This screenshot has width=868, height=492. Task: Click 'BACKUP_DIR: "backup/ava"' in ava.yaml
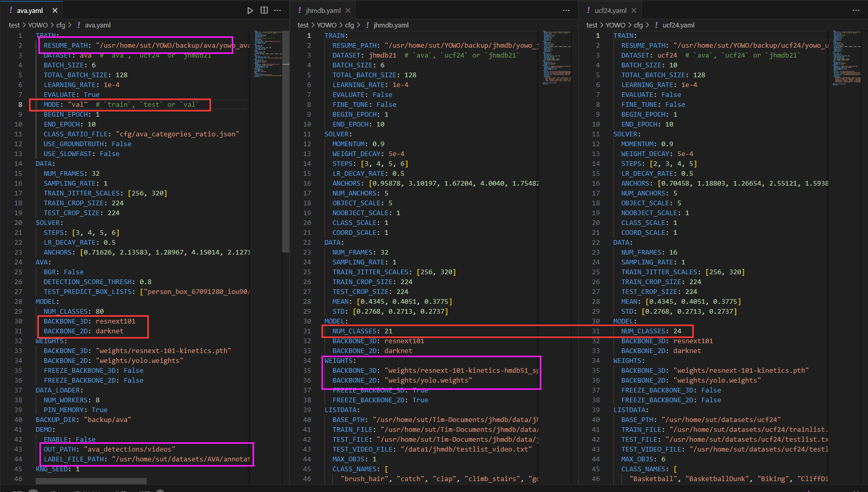coord(83,419)
